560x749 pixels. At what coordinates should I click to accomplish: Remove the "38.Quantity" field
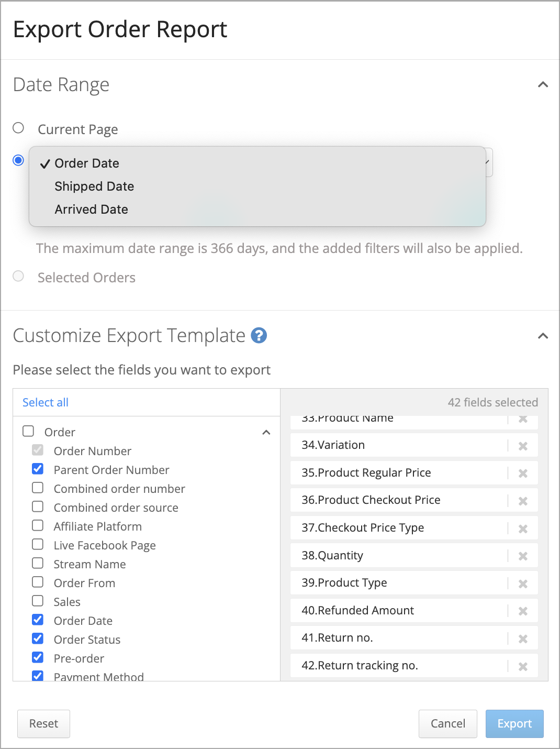[x=523, y=556]
